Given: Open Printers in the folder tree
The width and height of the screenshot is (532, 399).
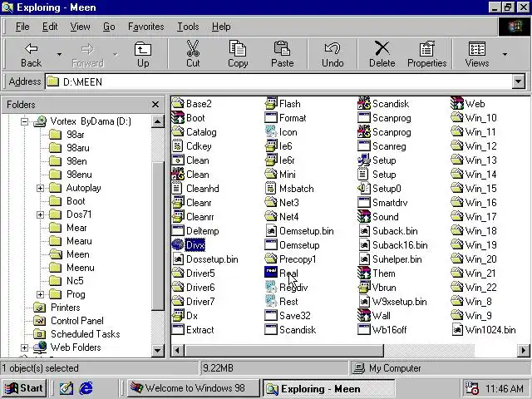Looking at the screenshot, I should [57, 308].
